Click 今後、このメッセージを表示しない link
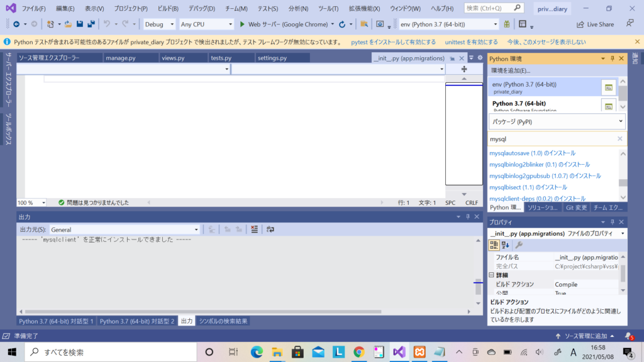This screenshot has height=362, width=644. pos(547,42)
